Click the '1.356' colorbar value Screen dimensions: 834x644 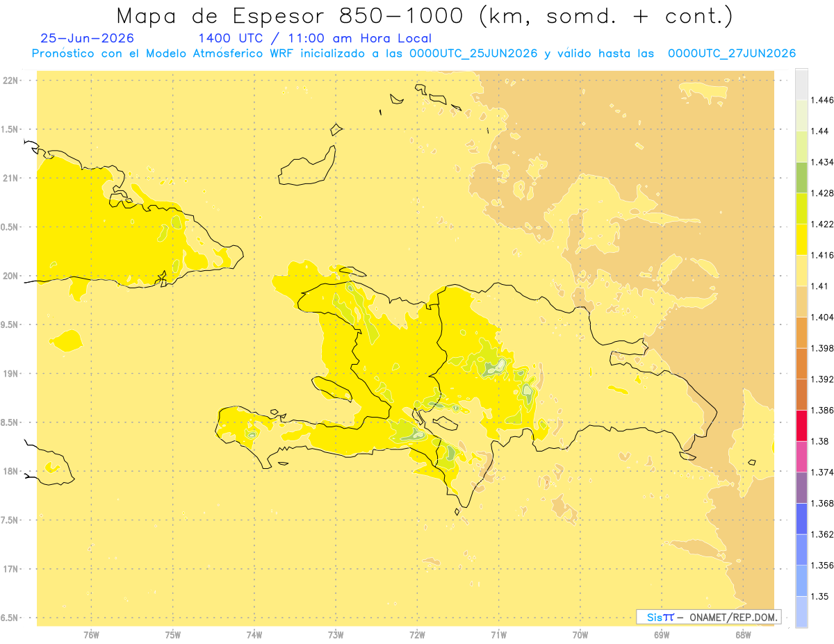[x=821, y=565]
